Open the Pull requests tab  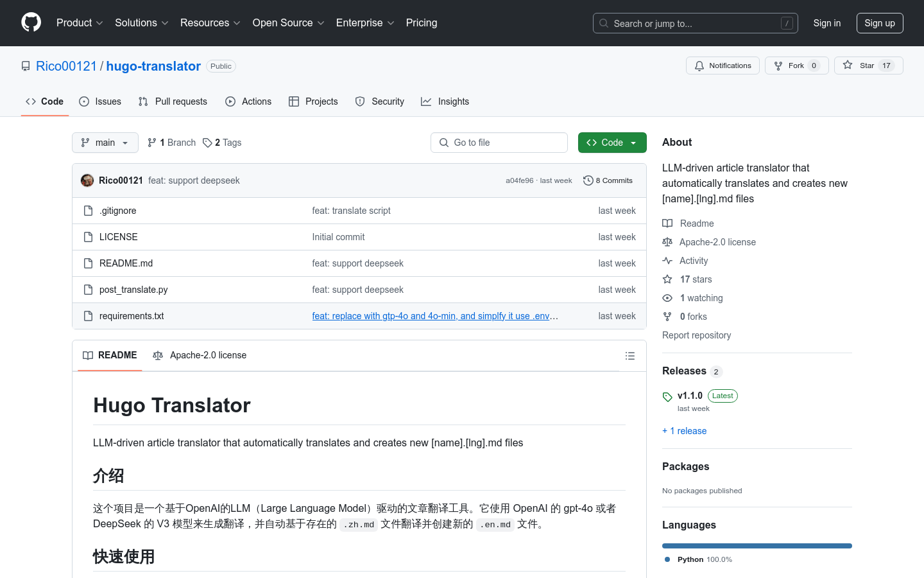(x=173, y=101)
